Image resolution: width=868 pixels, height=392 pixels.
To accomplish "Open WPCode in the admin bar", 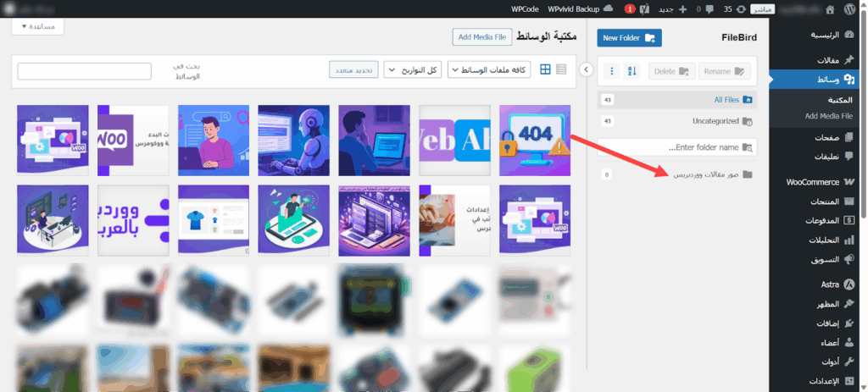I will point(525,8).
